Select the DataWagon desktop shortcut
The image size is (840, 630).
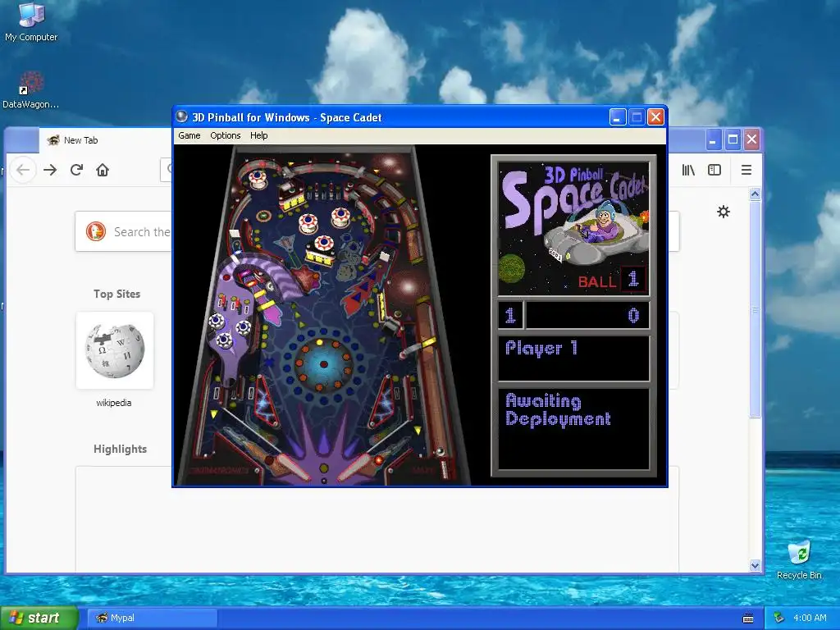click(30, 90)
